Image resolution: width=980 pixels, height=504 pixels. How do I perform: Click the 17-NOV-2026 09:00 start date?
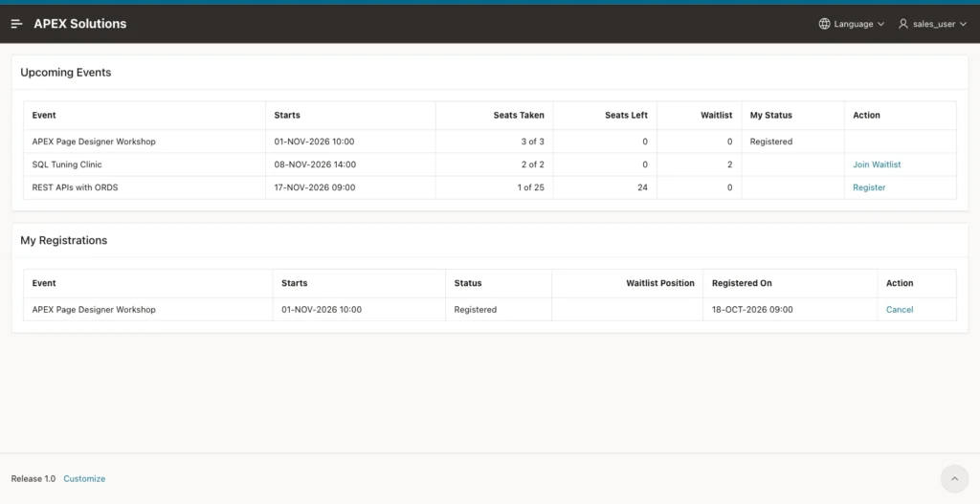pos(314,187)
